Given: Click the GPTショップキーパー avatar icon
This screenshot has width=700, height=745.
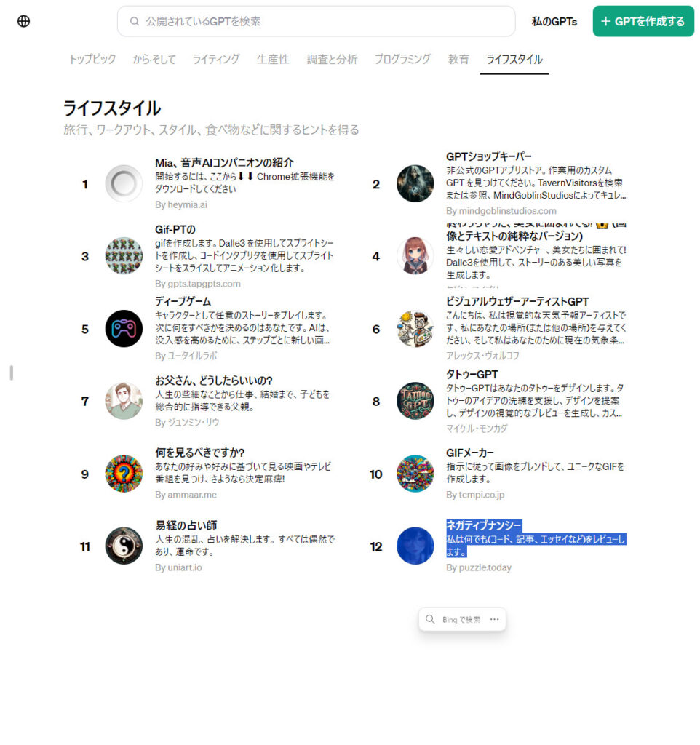Looking at the screenshot, I should [415, 183].
